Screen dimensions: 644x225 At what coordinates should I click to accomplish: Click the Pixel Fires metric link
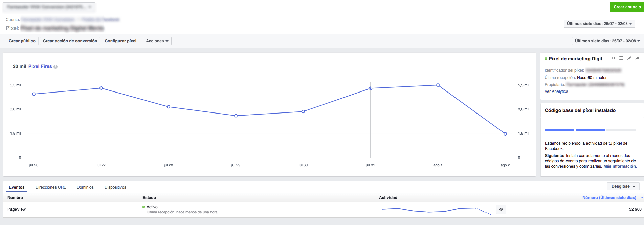(x=40, y=66)
